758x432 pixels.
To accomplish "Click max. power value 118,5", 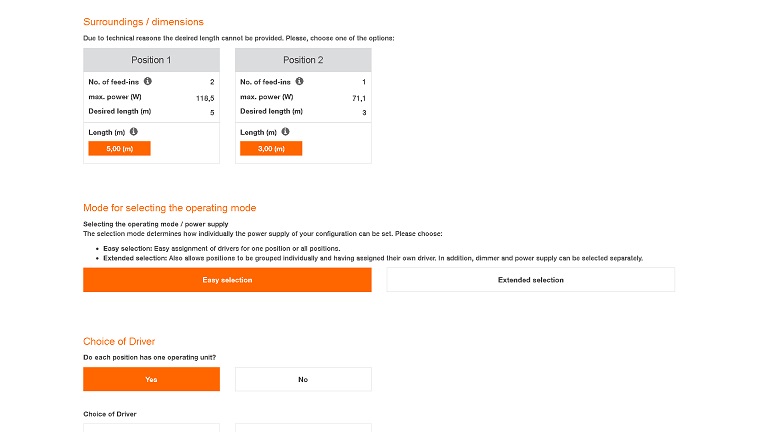I will coord(205,98).
